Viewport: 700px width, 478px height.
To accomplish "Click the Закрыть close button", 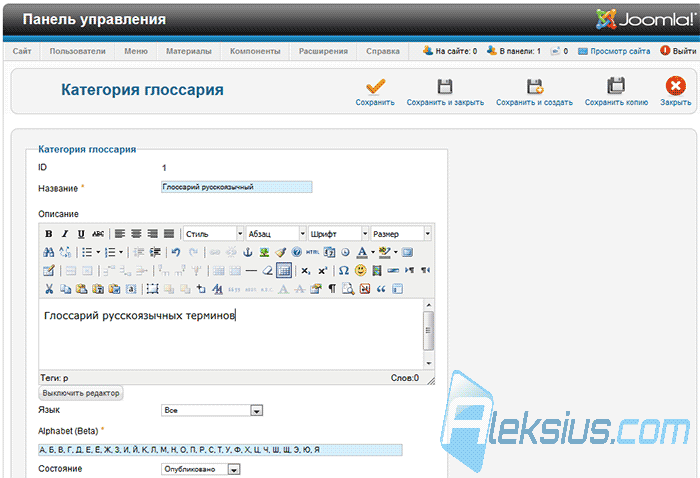I will 675,92.
